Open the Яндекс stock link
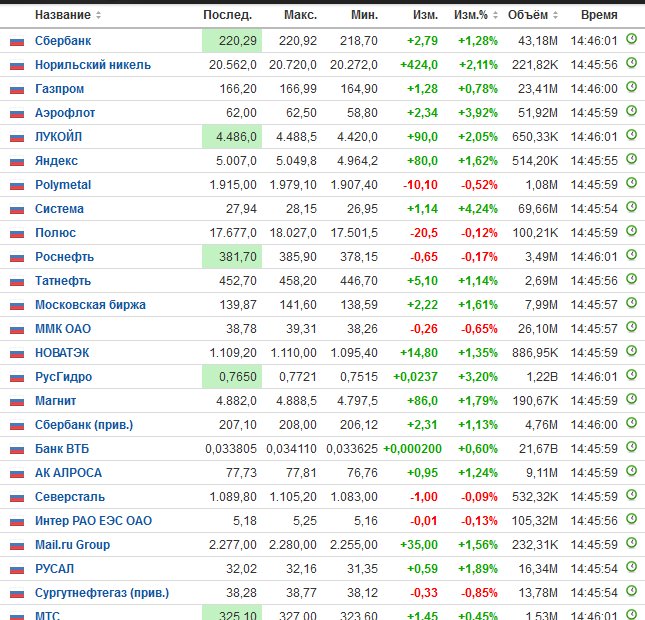 [56, 161]
